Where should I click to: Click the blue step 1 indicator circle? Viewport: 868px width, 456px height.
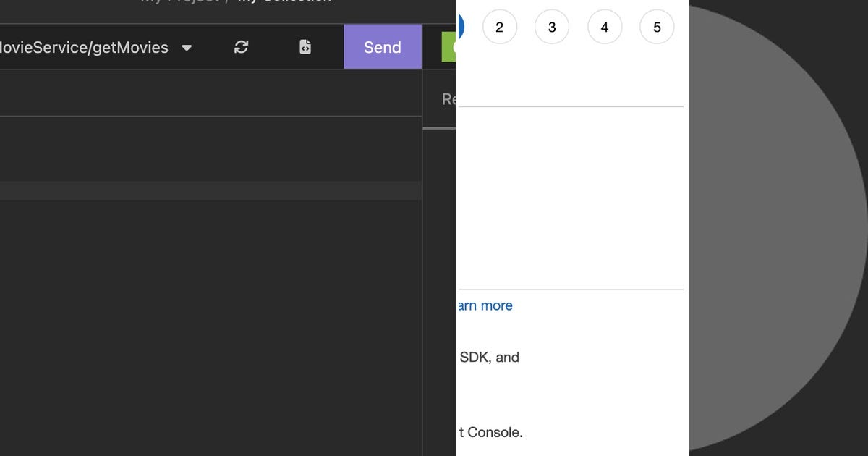[x=460, y=26]
